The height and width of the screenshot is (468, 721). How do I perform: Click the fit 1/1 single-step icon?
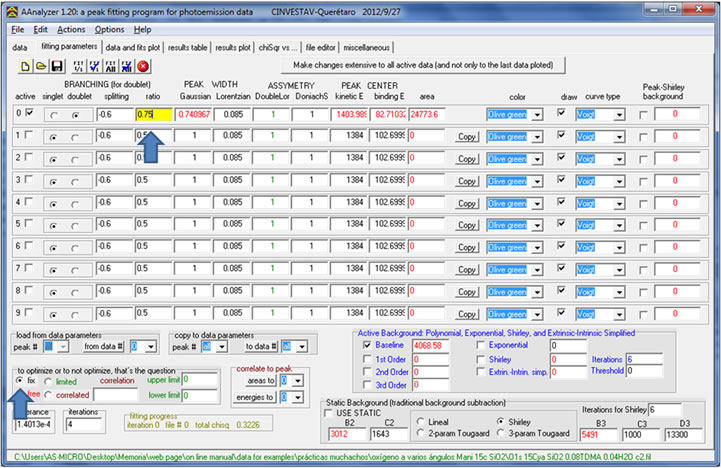point(79,65)
